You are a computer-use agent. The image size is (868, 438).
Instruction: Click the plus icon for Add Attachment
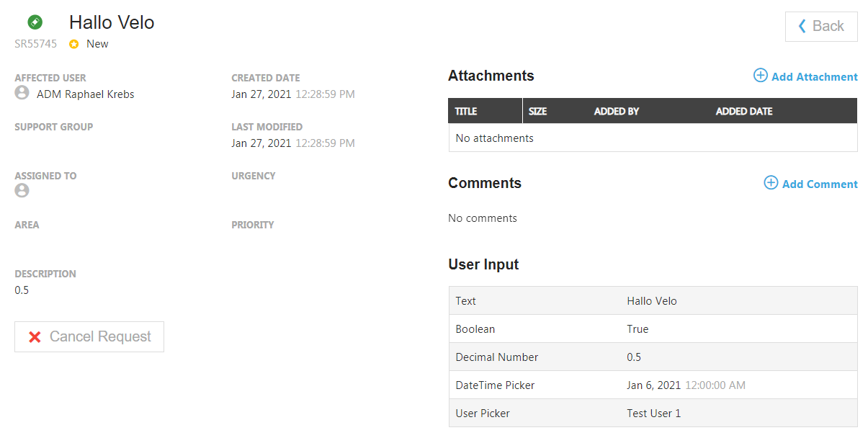click(x=760, y=76)
